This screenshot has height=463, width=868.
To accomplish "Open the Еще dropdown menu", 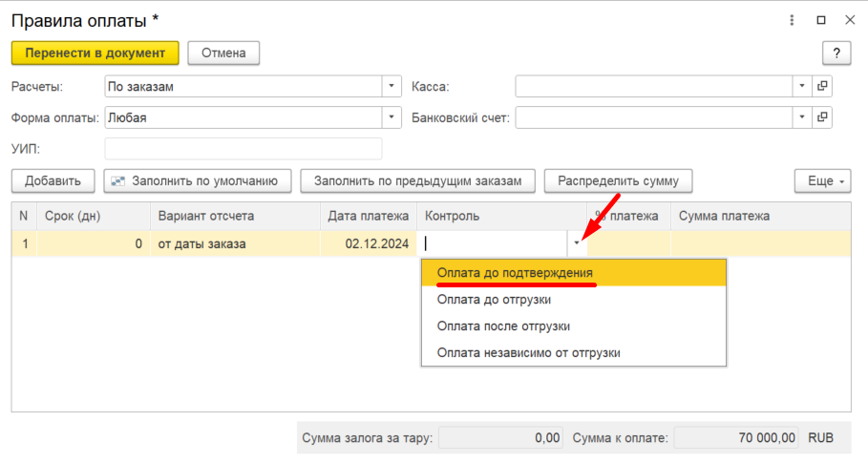I will tap(822, 180).
